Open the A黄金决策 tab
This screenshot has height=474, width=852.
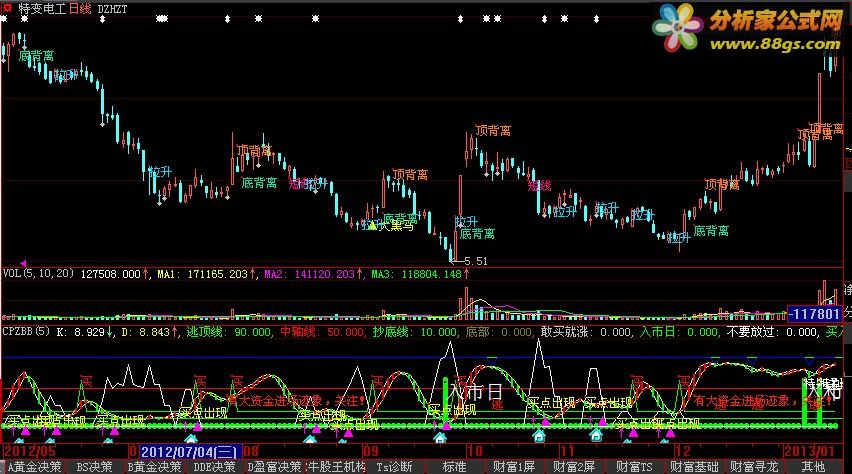(x=33, y=466)
